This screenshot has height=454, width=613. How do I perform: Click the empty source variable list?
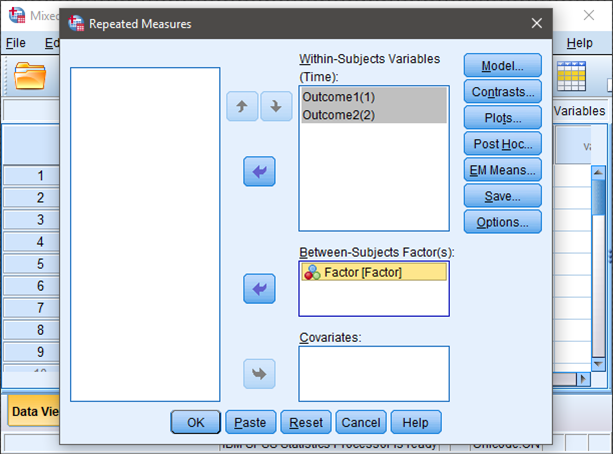(x=145, y=235)
